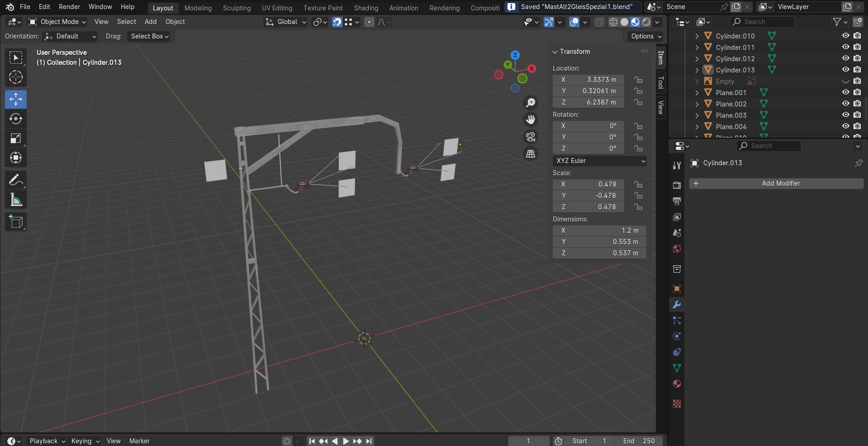Open the Object Mode dropdown
This screenshot has height=446, width=868.
click(57, 22)
